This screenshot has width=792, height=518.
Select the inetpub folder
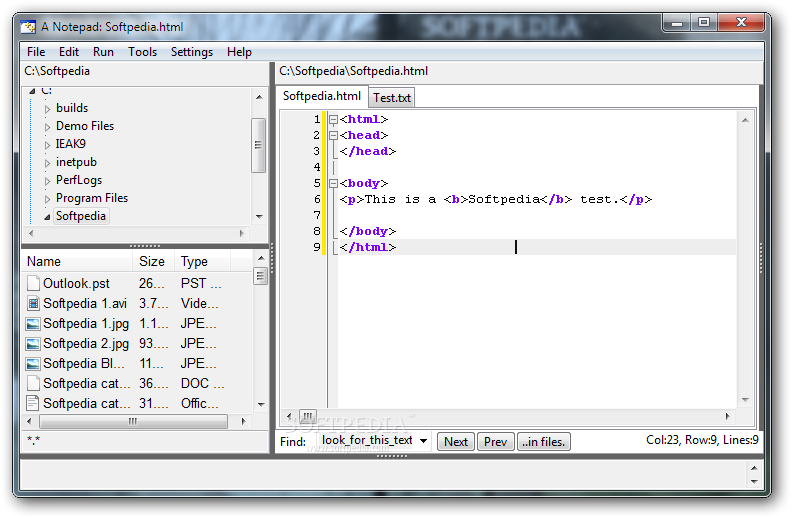pos(76,162)
